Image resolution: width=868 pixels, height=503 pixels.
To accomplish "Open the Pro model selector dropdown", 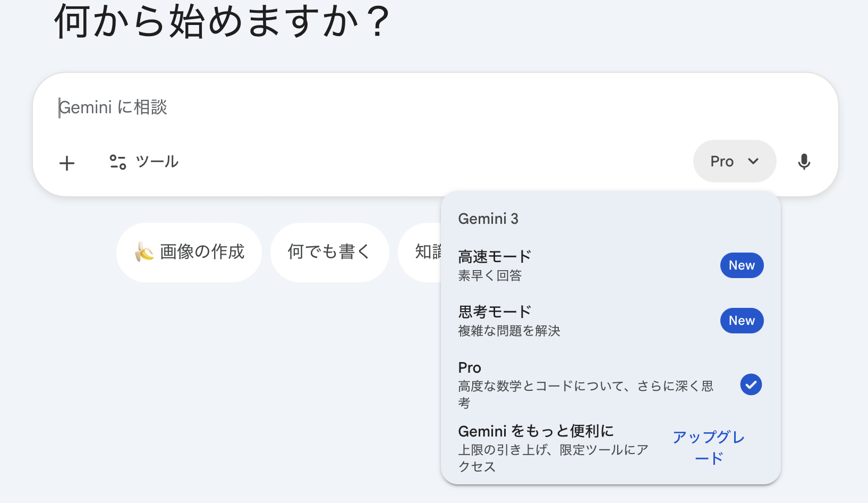I will 734,161.
